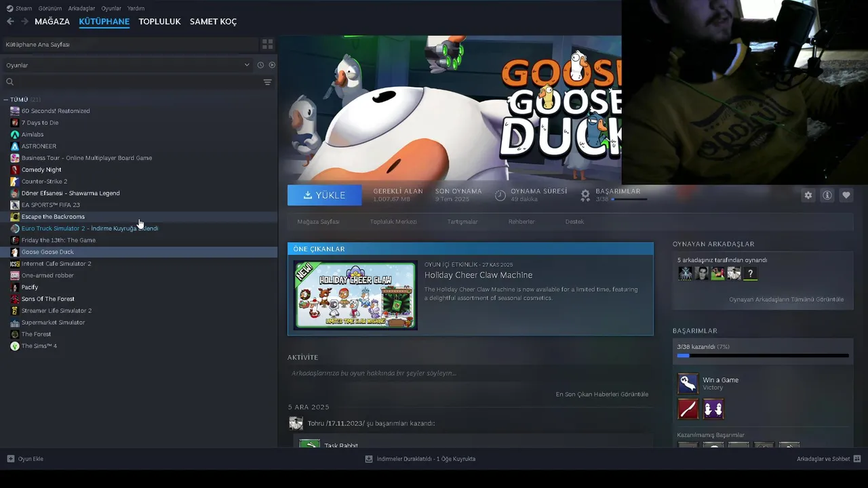Click the back navigation arrow
The width and height of the screenshot is (868, 488).
pos(10,22)
